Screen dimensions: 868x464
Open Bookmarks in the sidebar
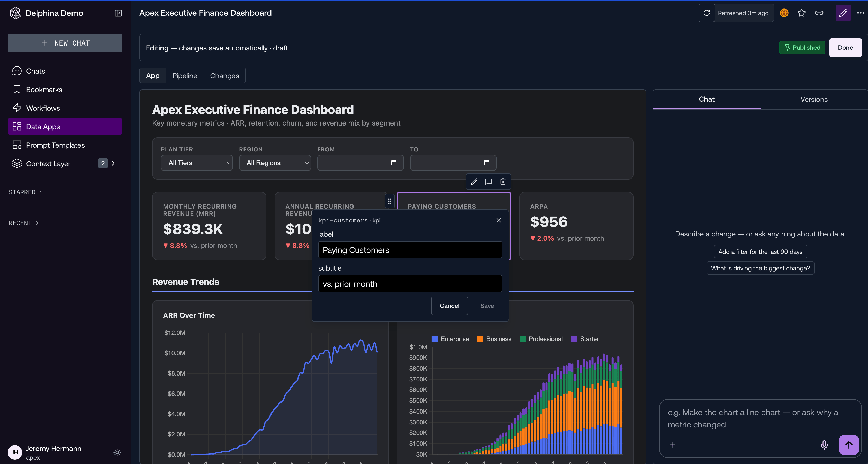click(x=65, y=90)
